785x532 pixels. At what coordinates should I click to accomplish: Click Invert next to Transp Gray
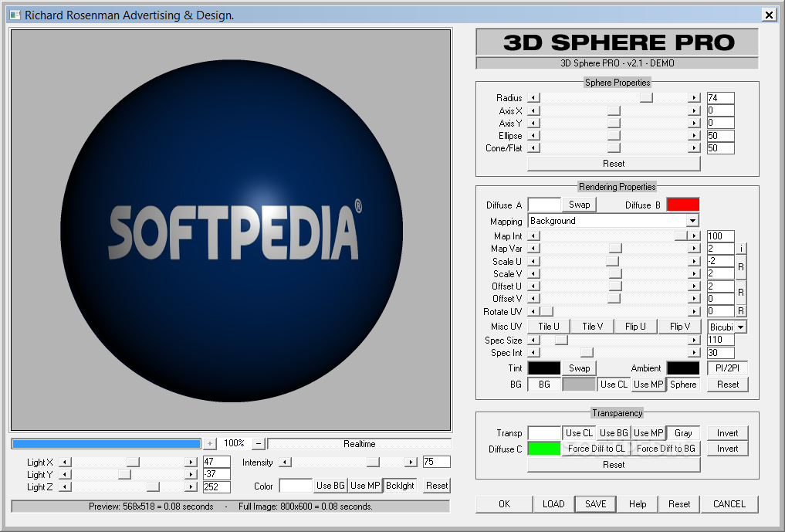pos(727,433)
